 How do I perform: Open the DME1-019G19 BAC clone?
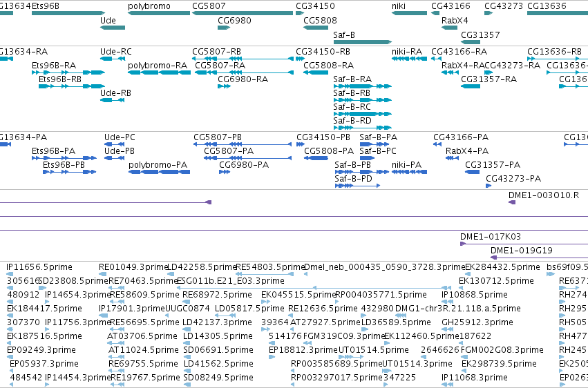coord(539,258)
